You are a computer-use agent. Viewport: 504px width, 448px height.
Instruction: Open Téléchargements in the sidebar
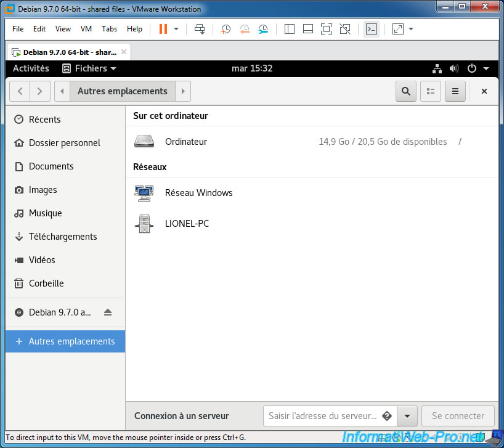[65, 237]
